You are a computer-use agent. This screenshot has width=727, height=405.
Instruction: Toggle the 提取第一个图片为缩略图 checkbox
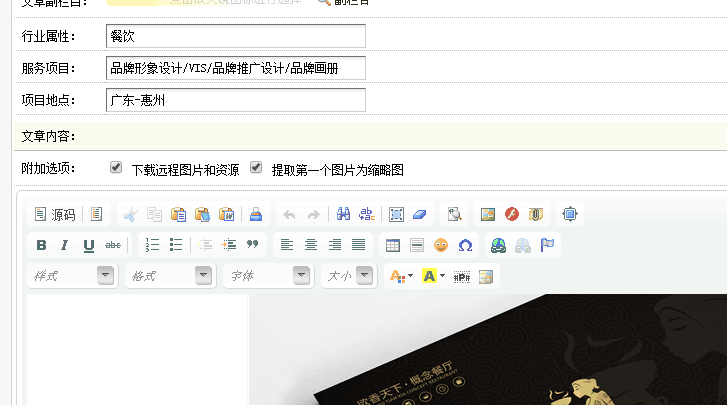256,167
